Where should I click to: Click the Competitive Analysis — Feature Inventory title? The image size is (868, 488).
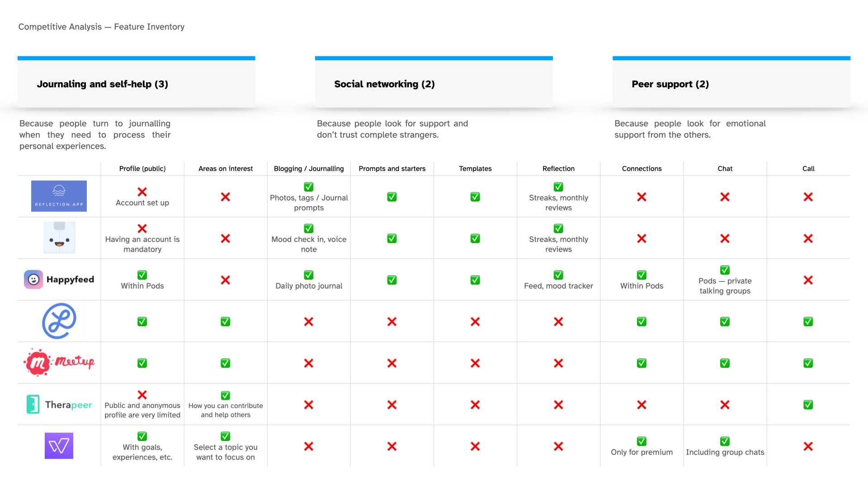point(101,27)
